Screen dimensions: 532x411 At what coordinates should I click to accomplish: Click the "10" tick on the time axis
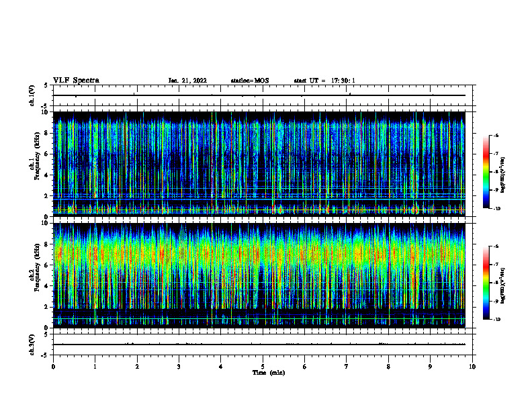(x=472, y=367)
